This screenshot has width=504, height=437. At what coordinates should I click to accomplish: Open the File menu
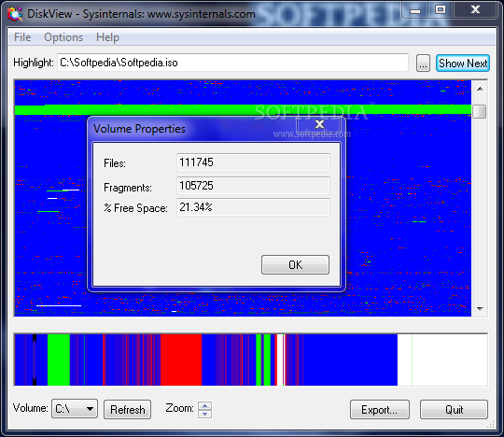click(22, 37)
